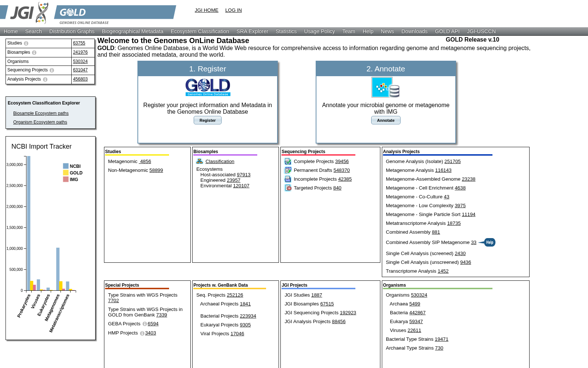Viewport: 588px width, 368px height.
Task: Click the NCBI legend swatch
Action: coord(66,166)
